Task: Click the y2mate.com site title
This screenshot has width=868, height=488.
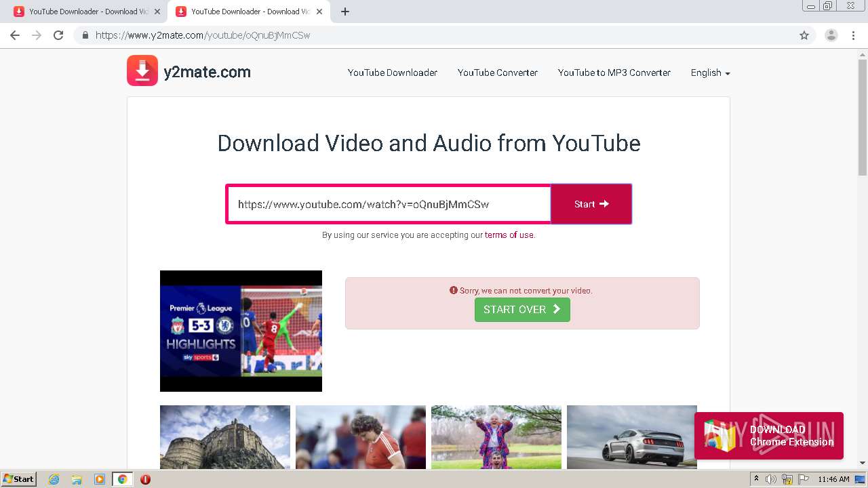Action: coord(207,72)
